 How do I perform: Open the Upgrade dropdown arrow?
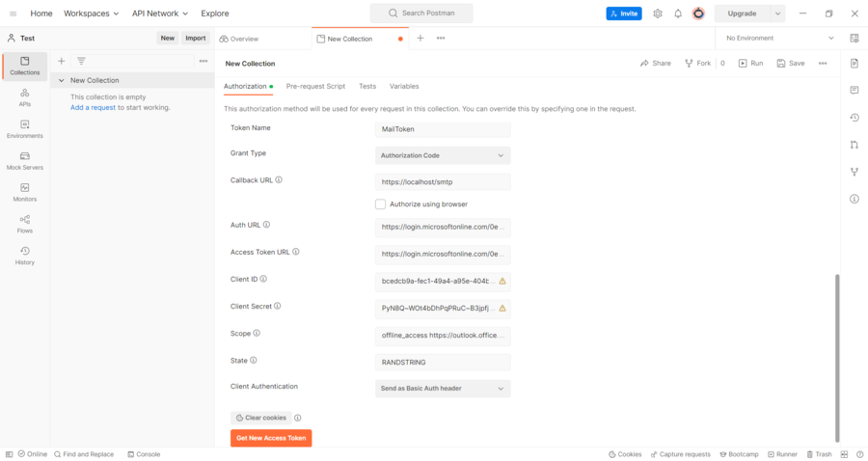777,14
